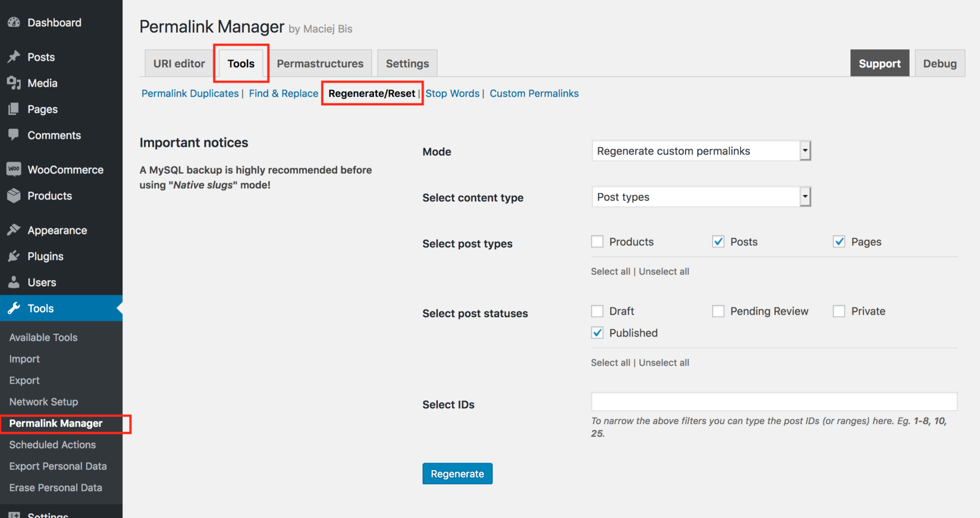Screen dimensions: 980x518
Task: Click the Plugins plug icon
Action: coord(14,256)
